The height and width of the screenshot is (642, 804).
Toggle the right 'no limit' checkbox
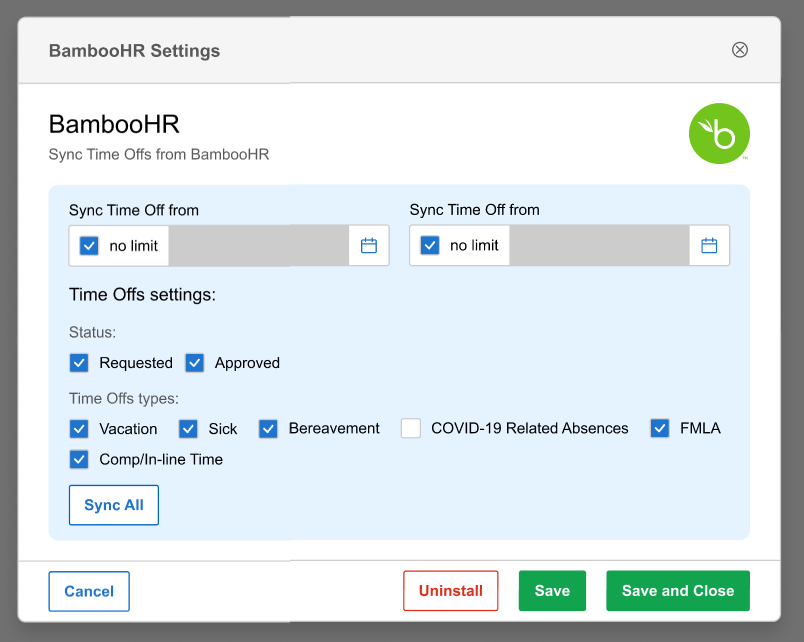click(x=430, y=245)
